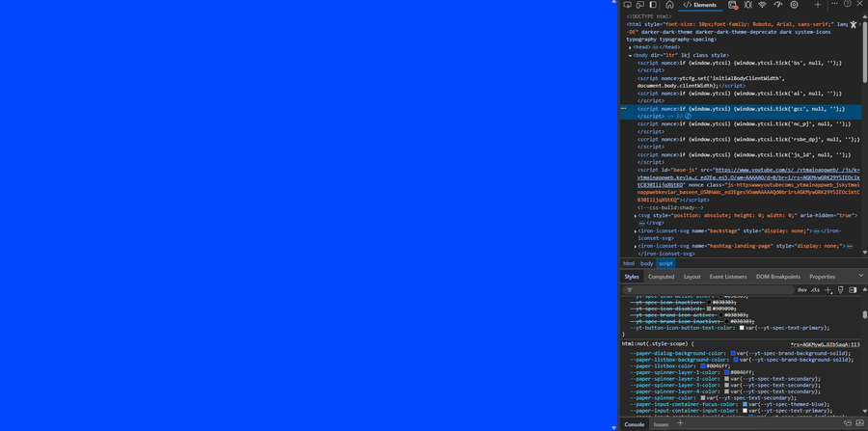The image size is (868, 431).
Task: Open swatch for --paper-input-container-focus-color
Action: pyautogui.click(x=746, y=404)
